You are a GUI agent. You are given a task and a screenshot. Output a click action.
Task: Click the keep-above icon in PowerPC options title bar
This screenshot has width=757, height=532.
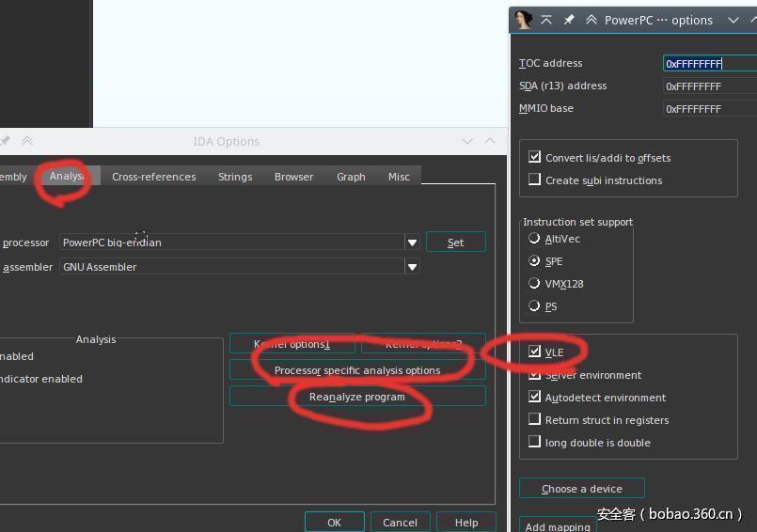[546, 20]
